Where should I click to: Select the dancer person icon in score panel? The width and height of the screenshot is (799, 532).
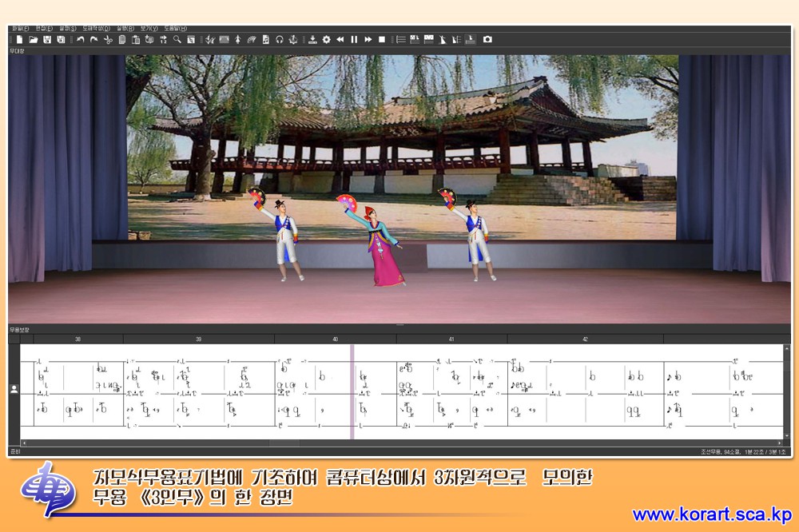(x=14, y=389)
